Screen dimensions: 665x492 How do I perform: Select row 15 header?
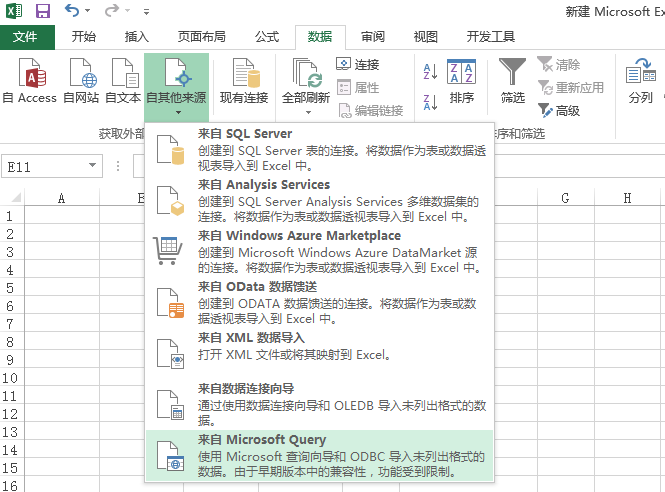click(x=11, y=468)
